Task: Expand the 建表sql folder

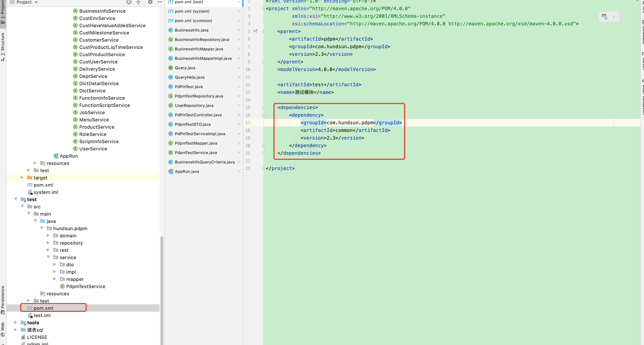Action: tap(16, 329)
